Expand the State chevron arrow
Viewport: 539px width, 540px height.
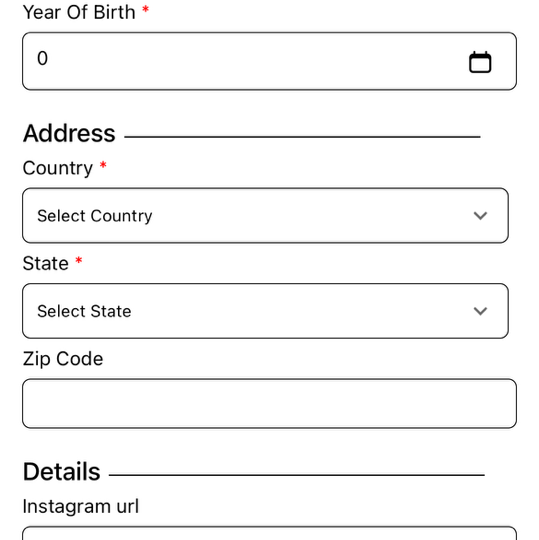click(x=480, y=311)
